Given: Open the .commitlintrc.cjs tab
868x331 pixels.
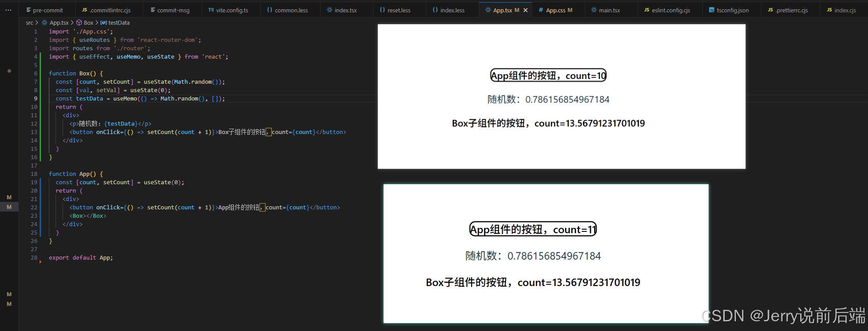Looking at the screenshot, I should click(x=107, y=10).
